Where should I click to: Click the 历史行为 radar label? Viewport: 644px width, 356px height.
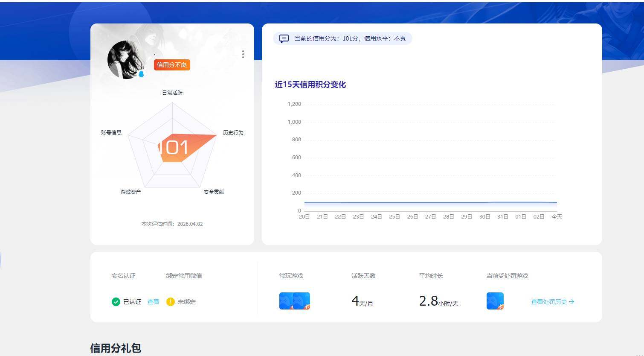tap(233, 133)
